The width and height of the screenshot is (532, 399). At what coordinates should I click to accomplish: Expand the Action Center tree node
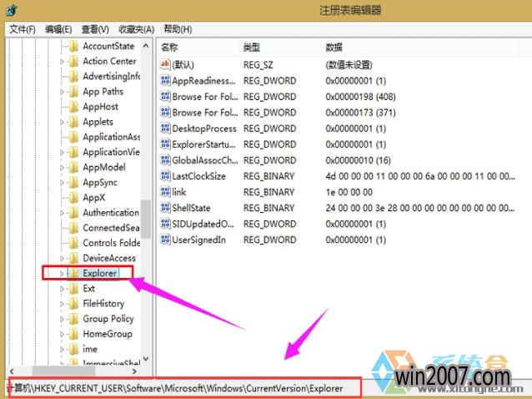[x=62, y=62]
